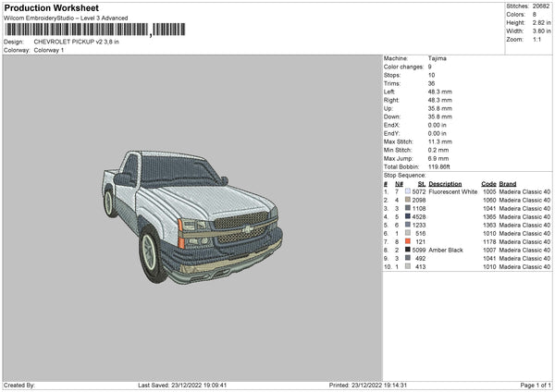Select the gray 1108 thread swatch
Image resolution: width=555 pixels, height=392 pixels.
click(408, 208)
